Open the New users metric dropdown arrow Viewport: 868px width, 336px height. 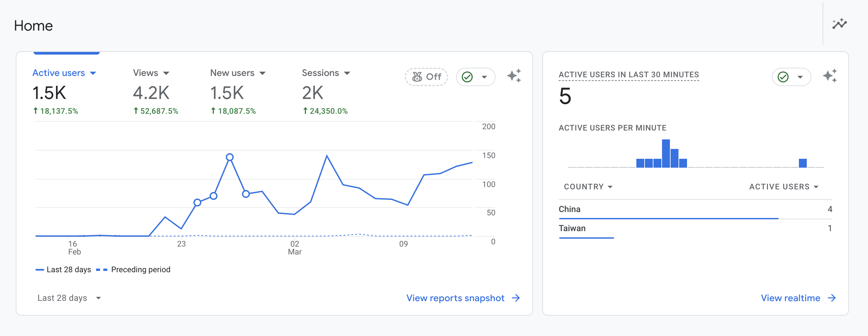(263, 73)
